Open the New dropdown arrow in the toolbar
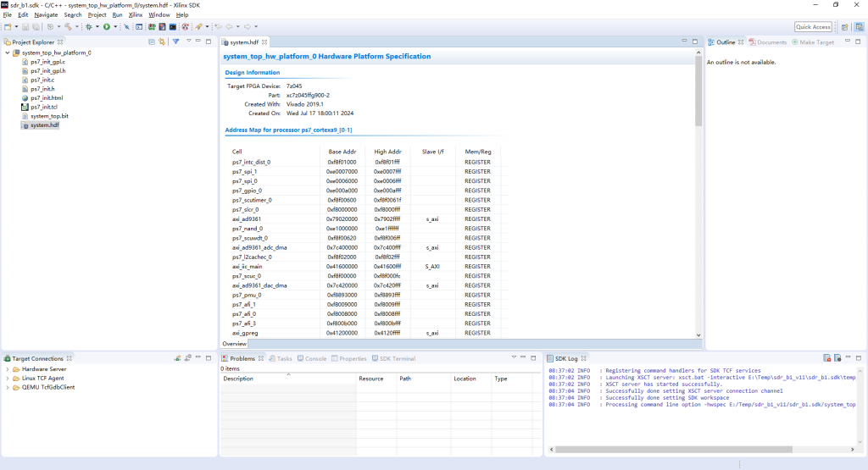Screen dimensions: 868x470 click(x=16, y=26)
